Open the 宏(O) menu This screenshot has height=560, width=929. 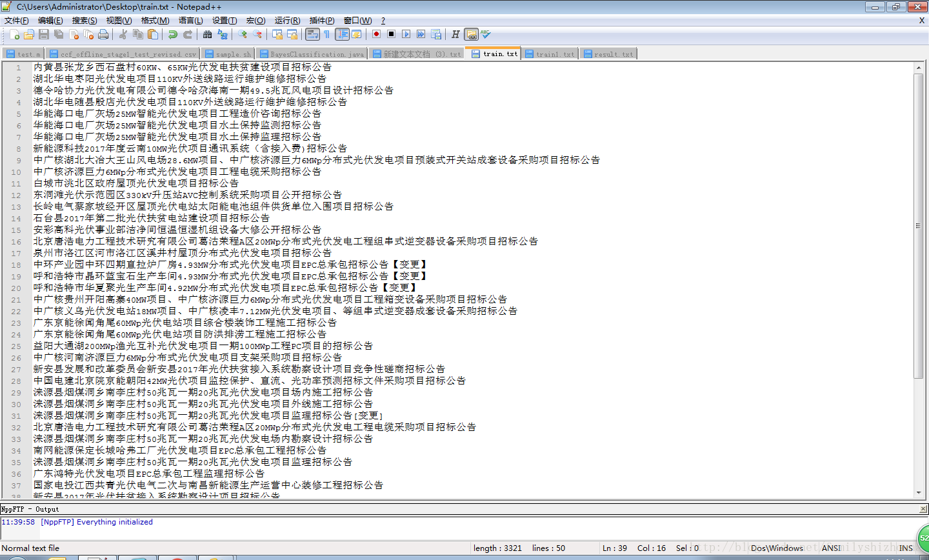[255, 21]
